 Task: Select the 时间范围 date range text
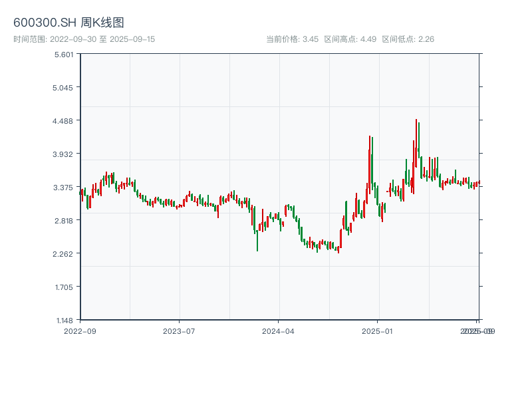click(x=84, y=39)
